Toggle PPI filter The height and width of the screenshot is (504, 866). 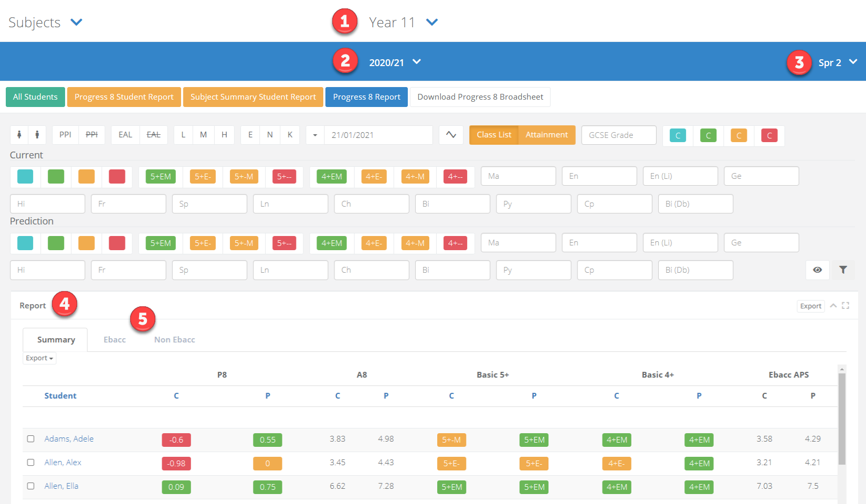click(66, 135)
